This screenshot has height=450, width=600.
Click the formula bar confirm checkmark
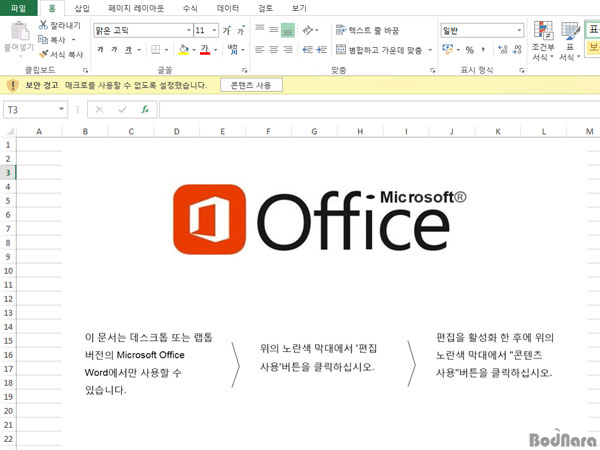(x=122, y=110)
